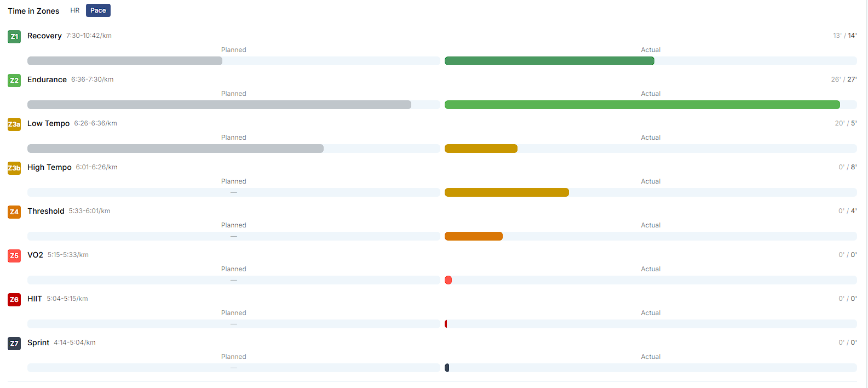Viewport: 868px width, 388px height.
Task: Click the Z7 Sprint zone badge
Action: pos(14,343)
